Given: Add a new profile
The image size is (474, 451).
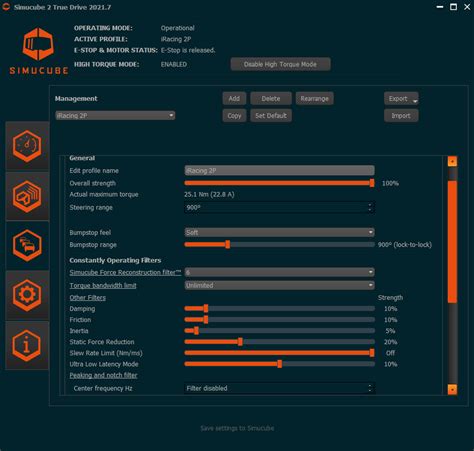Looking at the screenshot, I should pos(234,99).
